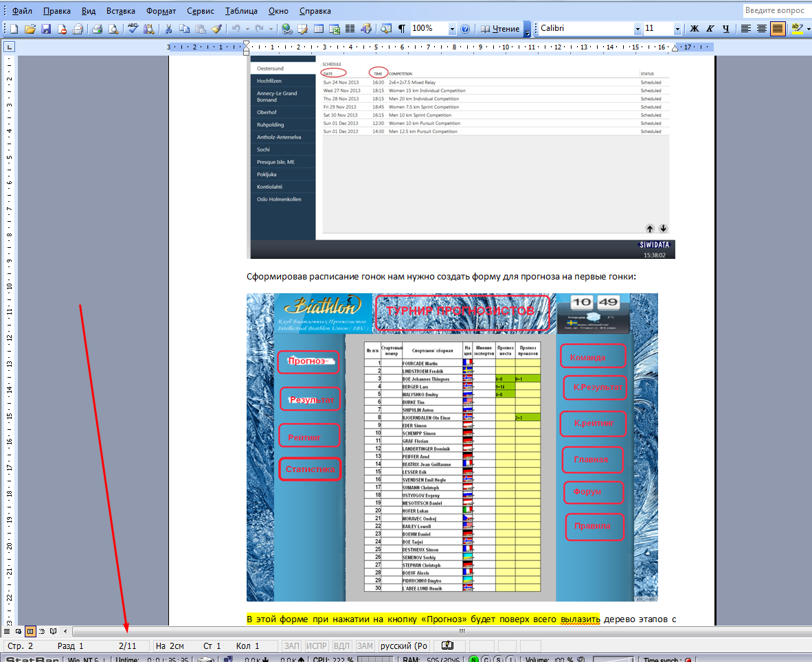Insert a table using the table icon
Screen dimensions: 812x662
pos(319,29)
